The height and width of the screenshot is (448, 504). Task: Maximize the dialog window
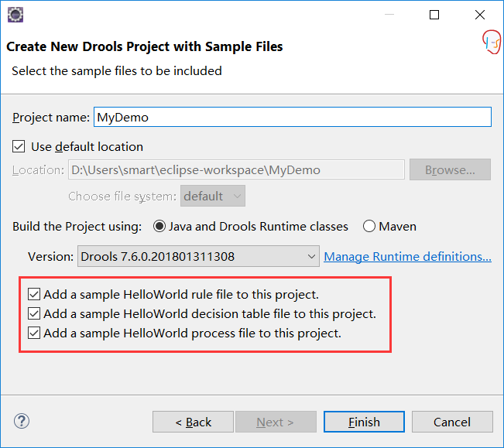(434, 15)
